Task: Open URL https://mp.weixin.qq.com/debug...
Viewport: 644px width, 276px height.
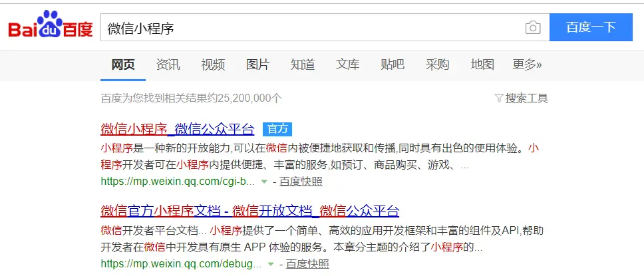Action: coord(181,263)
